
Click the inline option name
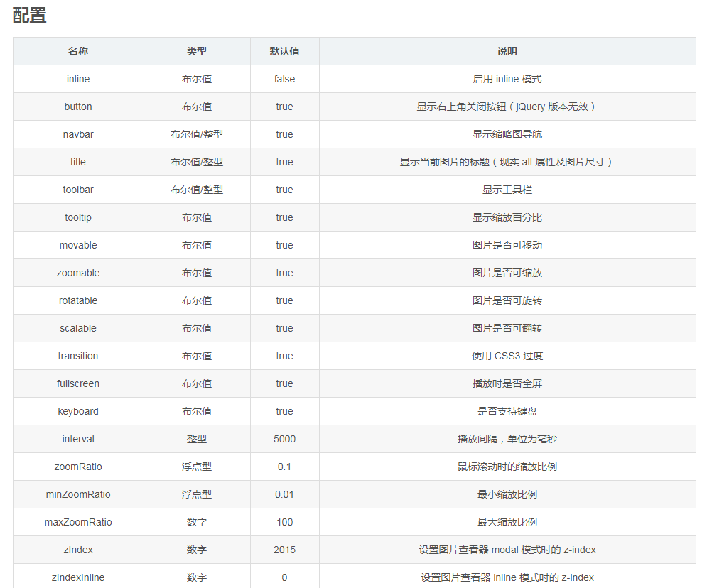pos(78,79)
